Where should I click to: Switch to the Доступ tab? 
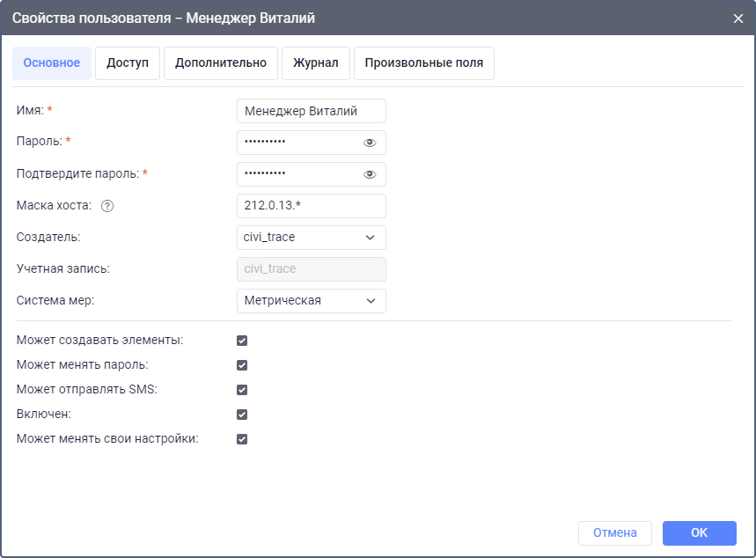[x=128, y=63]
